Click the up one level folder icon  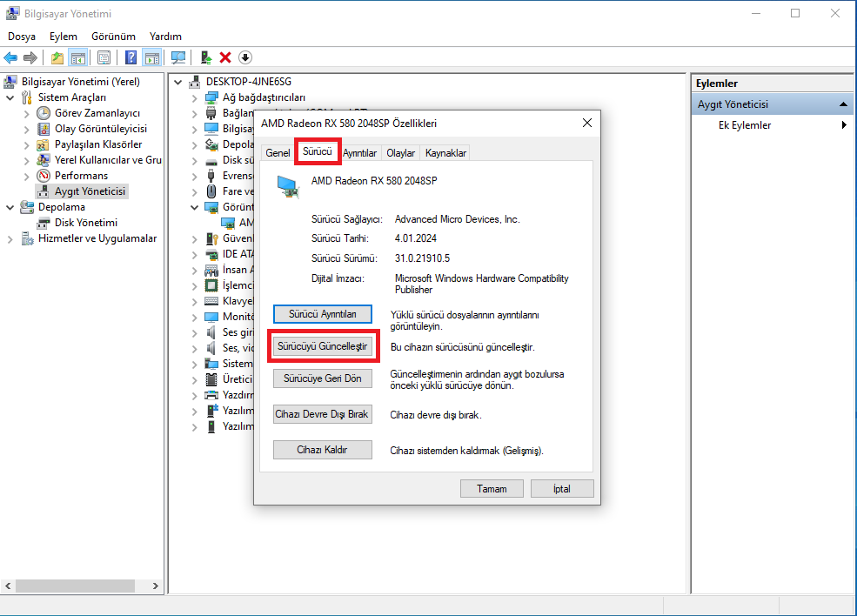tap(57, 57)
